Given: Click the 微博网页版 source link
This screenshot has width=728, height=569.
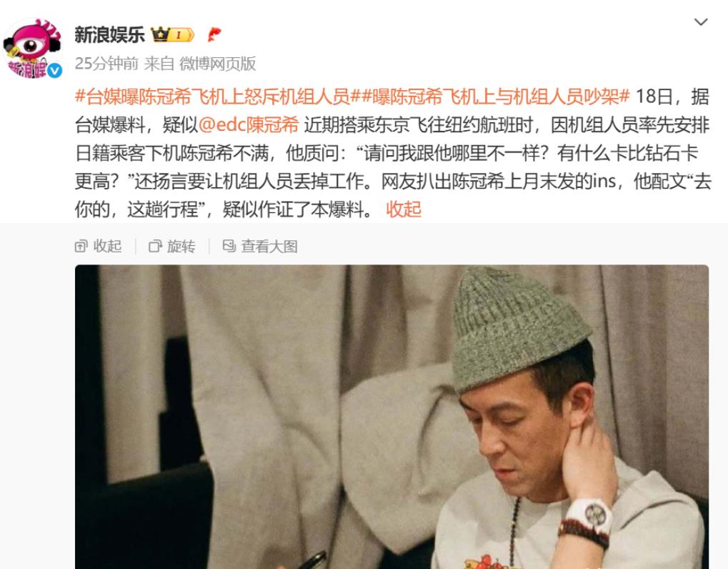Looking at the screenshot, I should [x=217, y=64].
